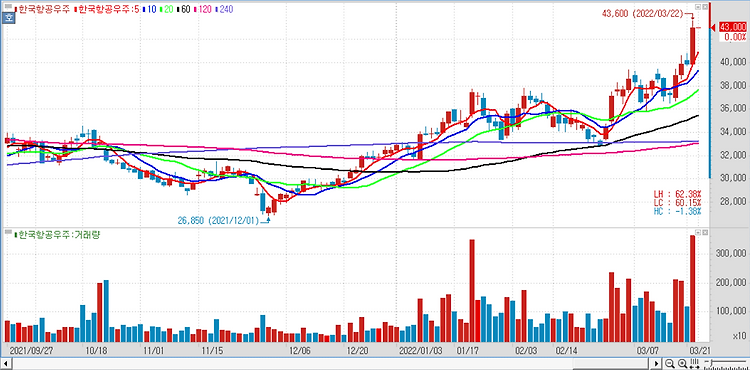Click the LH : 62.38% label

(x=677, y=194)
